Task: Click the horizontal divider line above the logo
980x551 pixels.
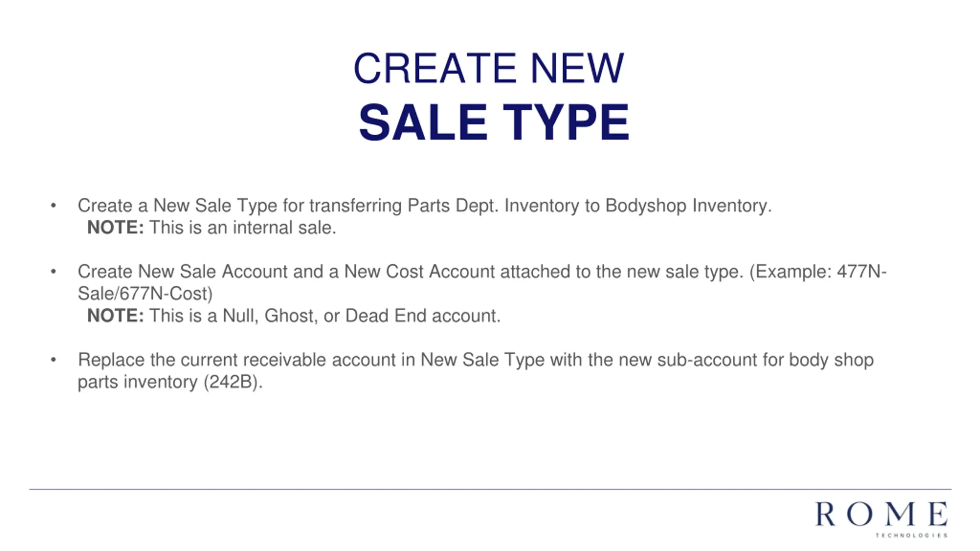Action: point(490,489)
